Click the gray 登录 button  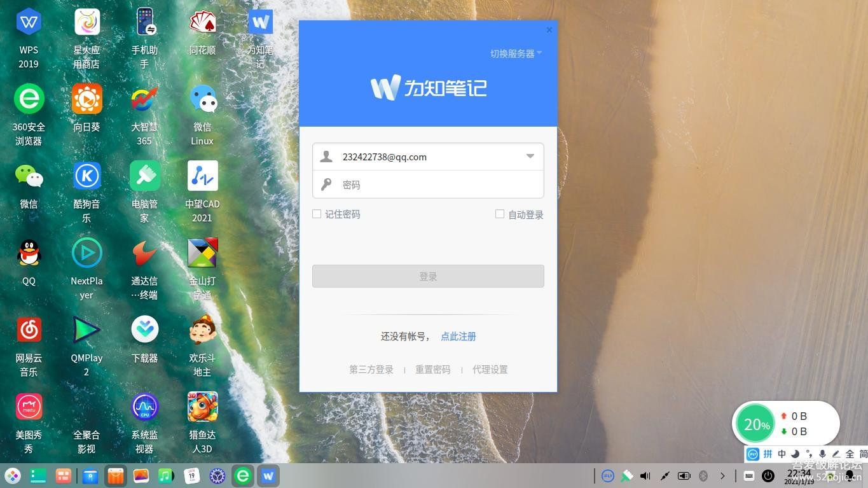point(428,276)
